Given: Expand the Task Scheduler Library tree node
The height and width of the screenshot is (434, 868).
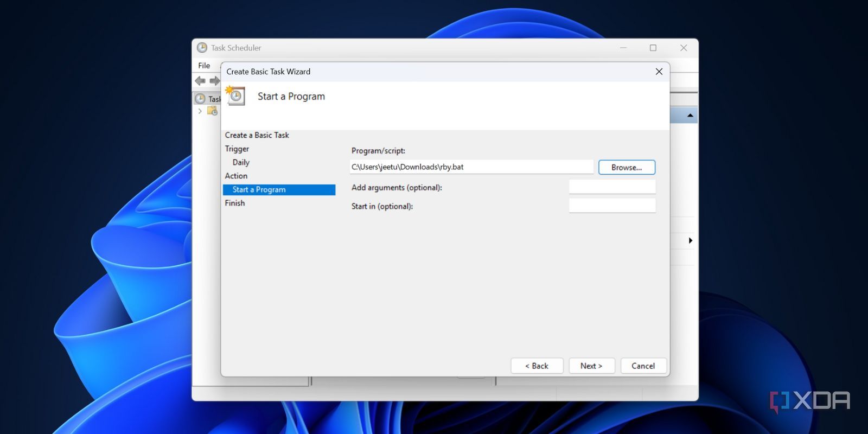Looking at the screenshot, I should (x=200, y=111).
